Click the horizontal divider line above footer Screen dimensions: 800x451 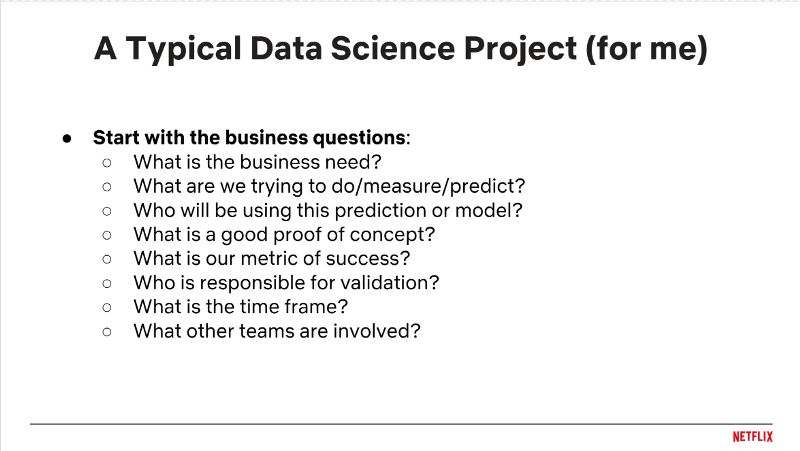click(x=400, y=424)
